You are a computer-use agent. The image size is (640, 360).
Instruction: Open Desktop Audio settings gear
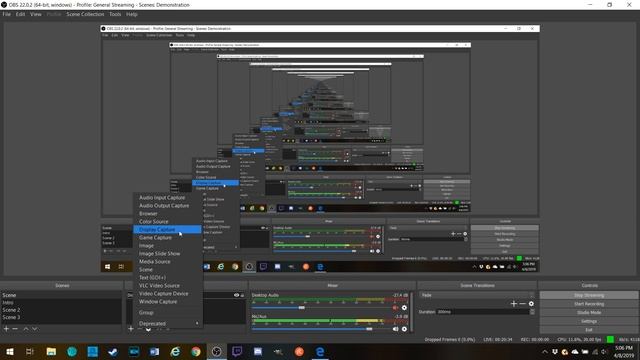[x=404, y=308]
